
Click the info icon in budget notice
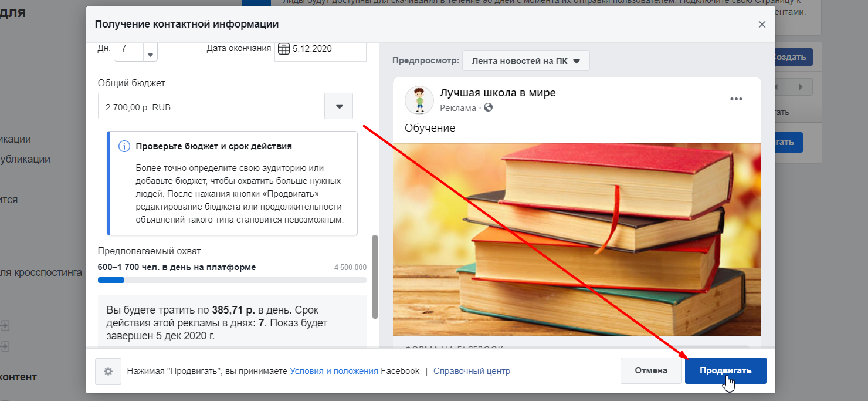(x=124, y=146)
